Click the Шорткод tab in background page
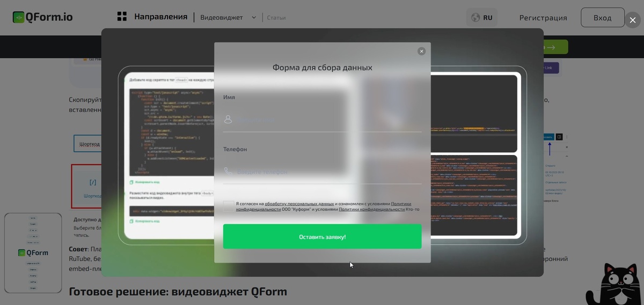 (89, 144)
